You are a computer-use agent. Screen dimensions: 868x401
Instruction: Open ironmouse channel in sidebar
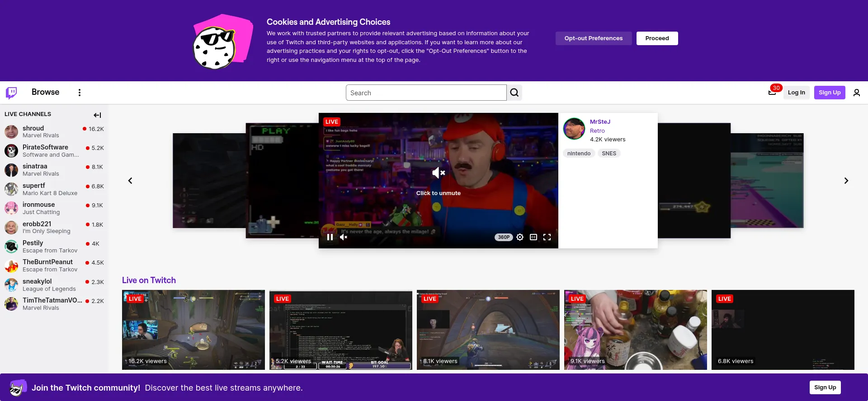pos(54,208)
